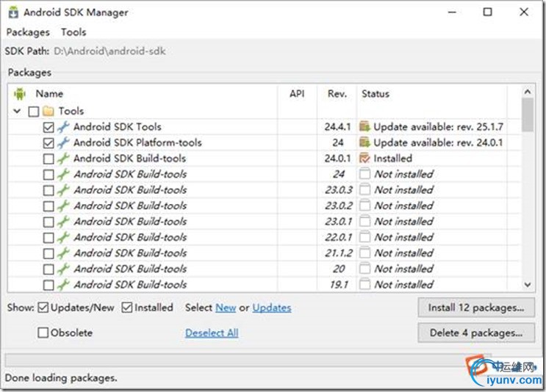The image size is (546, 392).
Task: Maximize the SDK Manager window
Action: click(487, 12)
